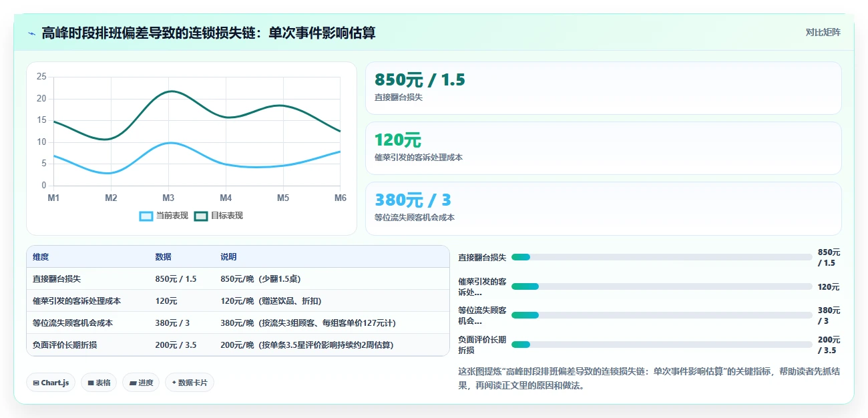Click the M5 label on chart axis

283,198
